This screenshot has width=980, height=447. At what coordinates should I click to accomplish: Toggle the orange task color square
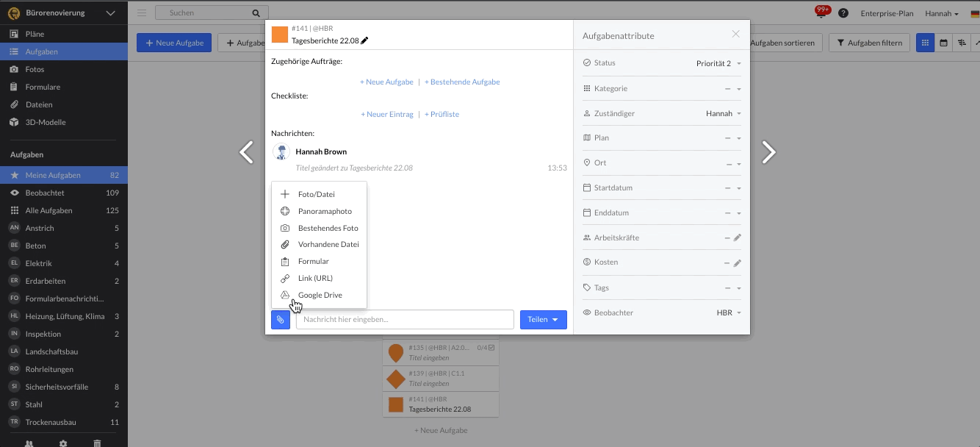tap(280, 35)
